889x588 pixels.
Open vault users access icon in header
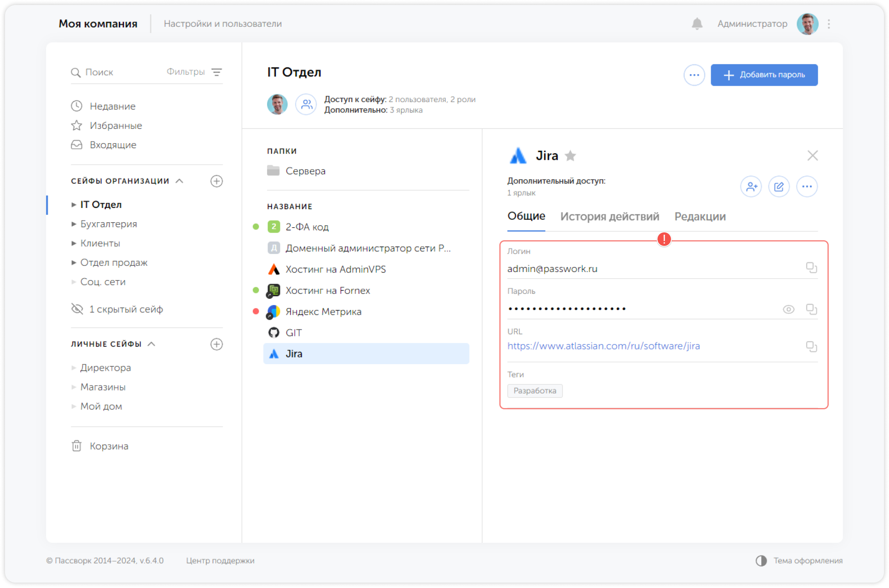tap(306, 104)
